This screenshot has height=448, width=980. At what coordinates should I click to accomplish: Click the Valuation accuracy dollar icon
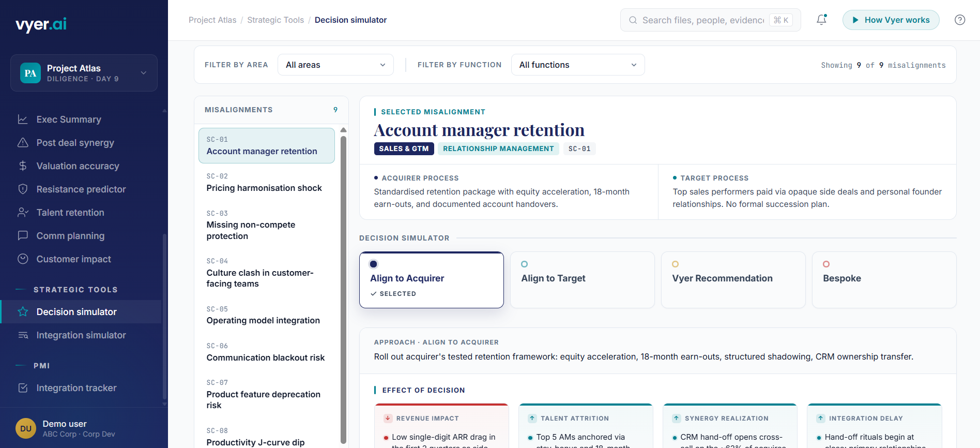coord(23,166)
